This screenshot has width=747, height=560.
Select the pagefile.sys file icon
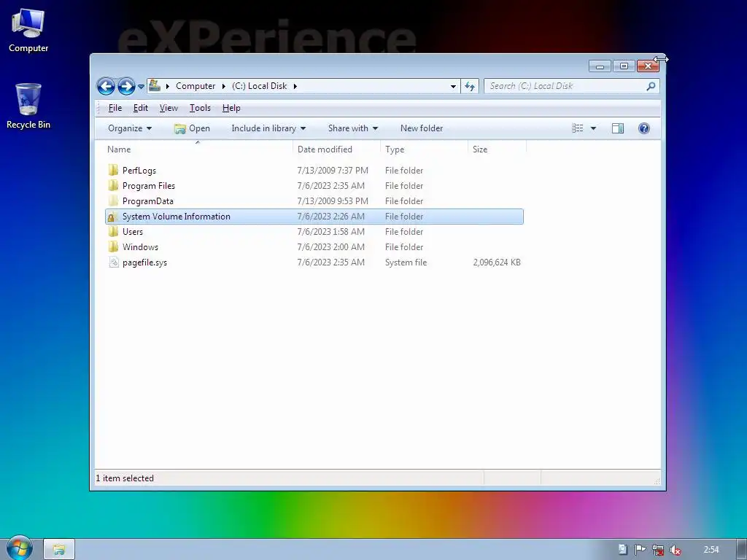pos(113,262)
